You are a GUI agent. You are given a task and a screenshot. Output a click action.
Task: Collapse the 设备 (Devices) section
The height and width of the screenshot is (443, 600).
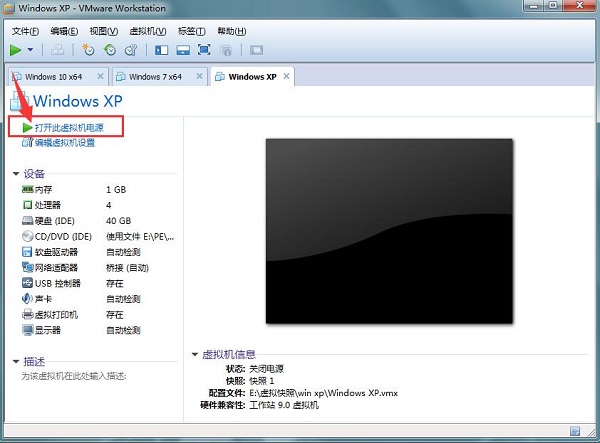click(16, 173)
